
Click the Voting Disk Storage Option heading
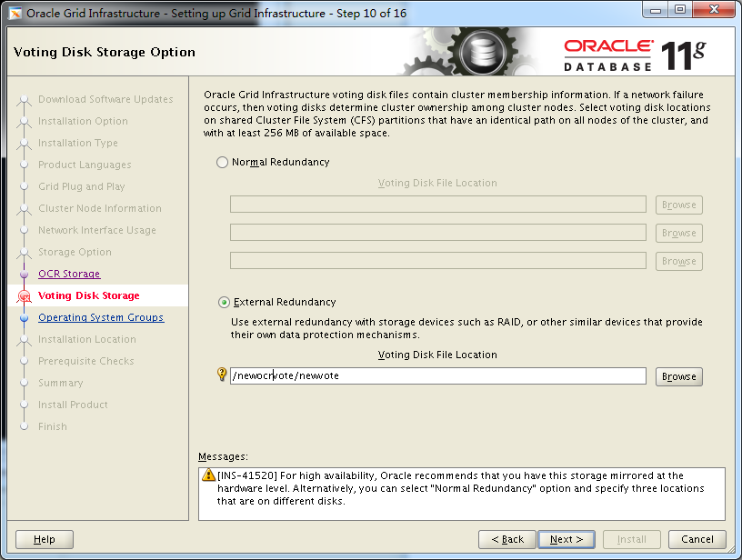click(105, 52)
